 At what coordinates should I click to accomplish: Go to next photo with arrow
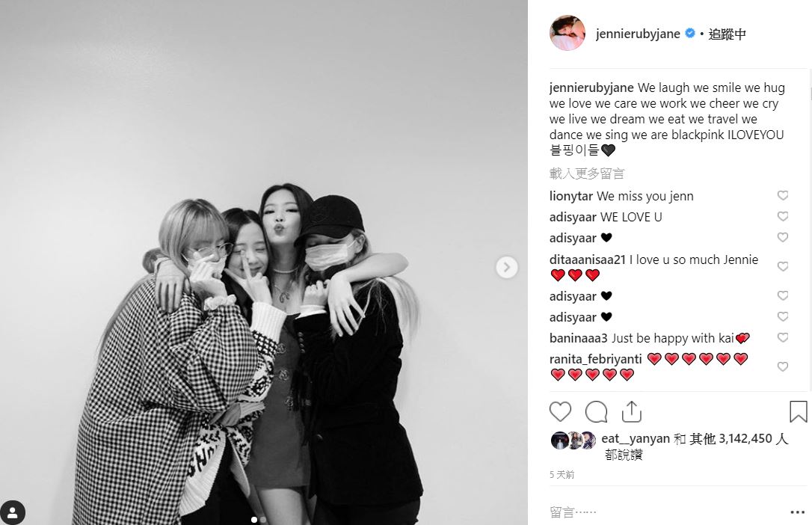506,267
